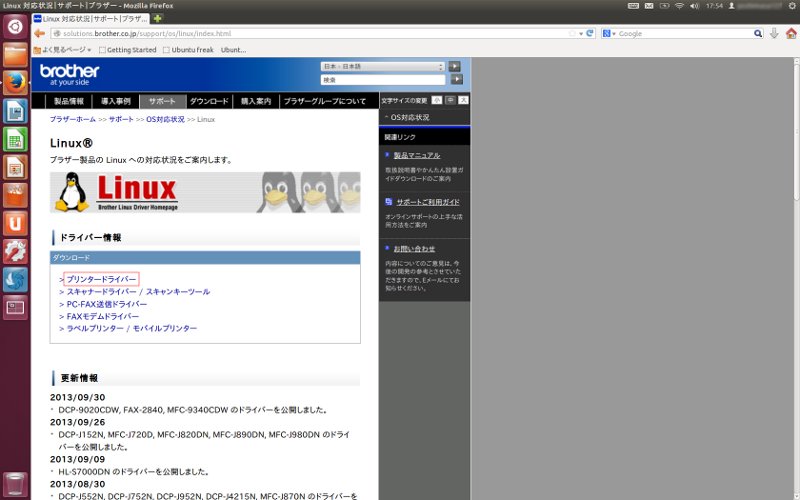Open スキャンキーツール link

(178, 292)
